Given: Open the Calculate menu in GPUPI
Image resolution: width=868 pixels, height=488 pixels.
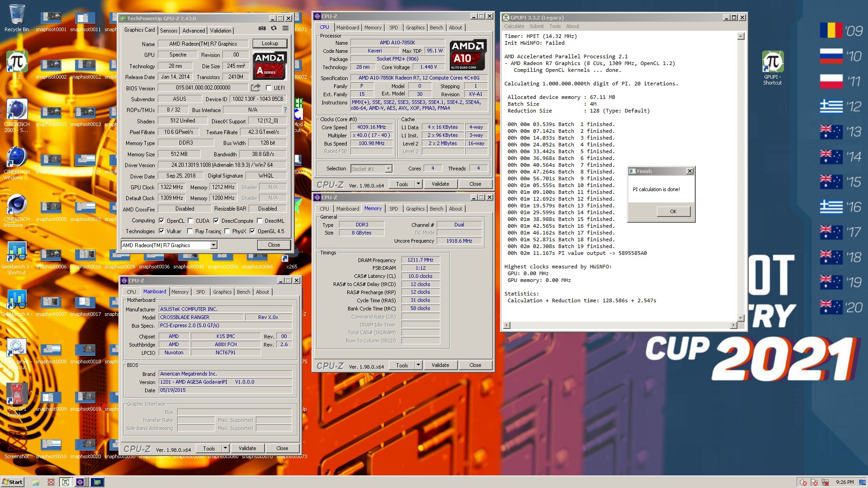Looking at the screenshot, I should click(514, 26).
